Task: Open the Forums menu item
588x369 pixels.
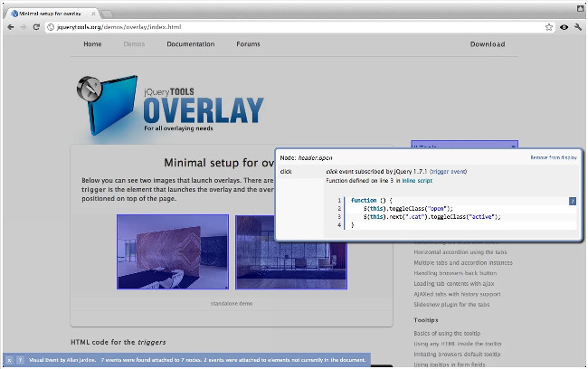Action: point(248,44)
